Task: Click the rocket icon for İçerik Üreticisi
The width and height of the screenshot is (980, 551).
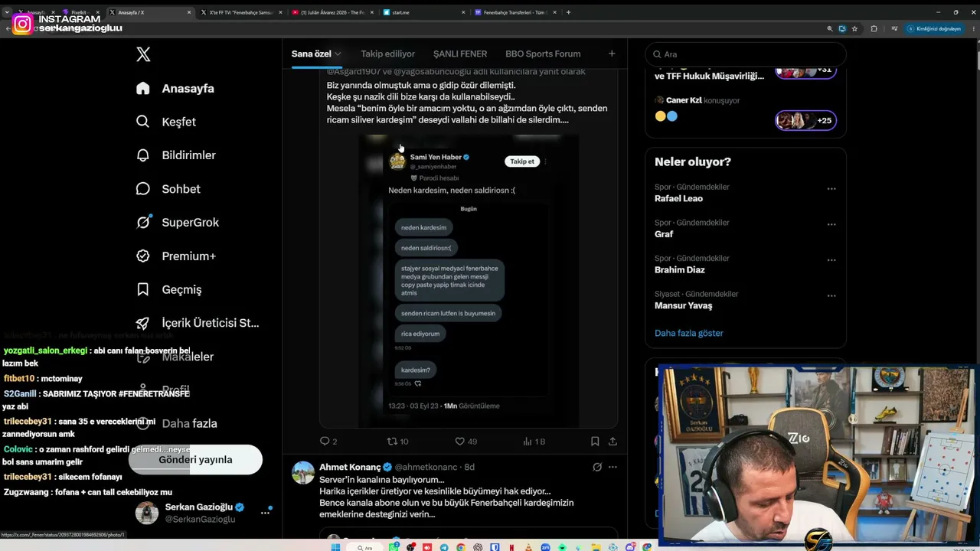Action: click(143, 323)
